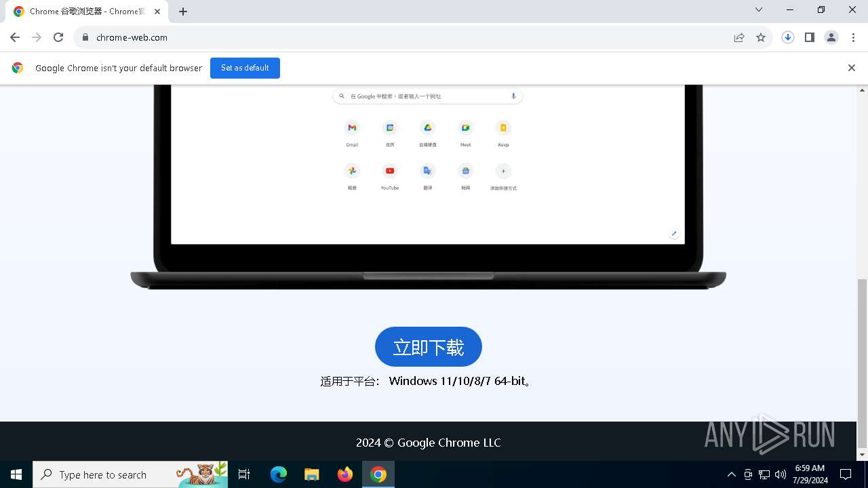Open network status tray icon

tap(764, 474)
